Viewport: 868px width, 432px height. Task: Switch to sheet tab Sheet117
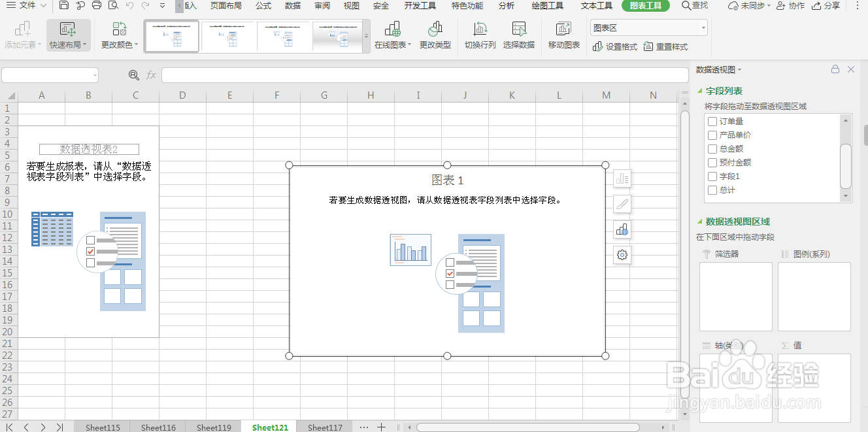coord(325,427)
